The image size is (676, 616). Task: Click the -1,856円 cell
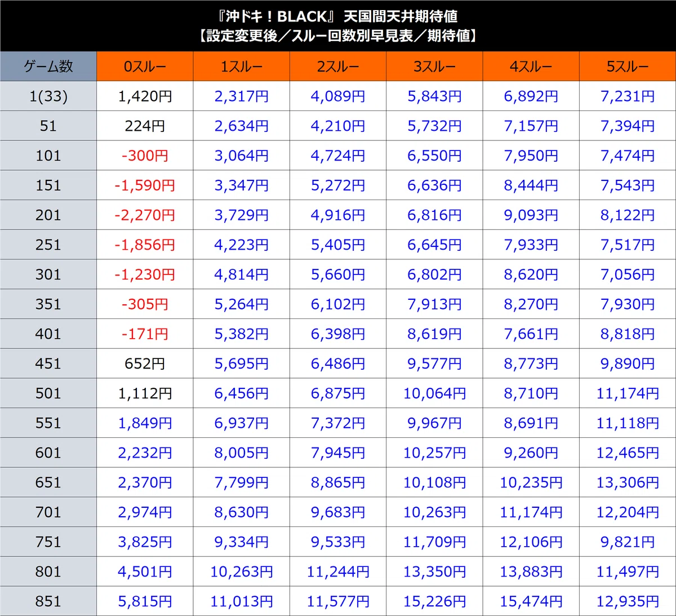145,245
